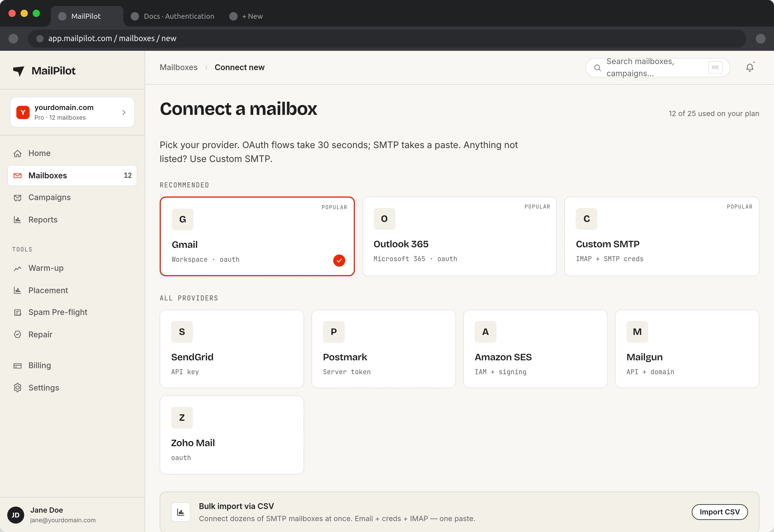Choose the SendGrid provider card
Screen dimensions: 774x532
(x=232, y=349)
